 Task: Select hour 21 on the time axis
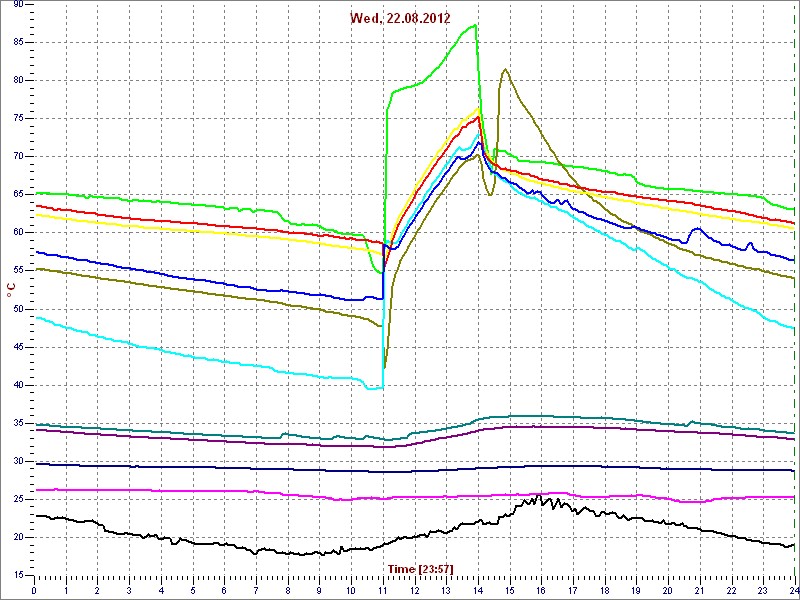(700, 590)
